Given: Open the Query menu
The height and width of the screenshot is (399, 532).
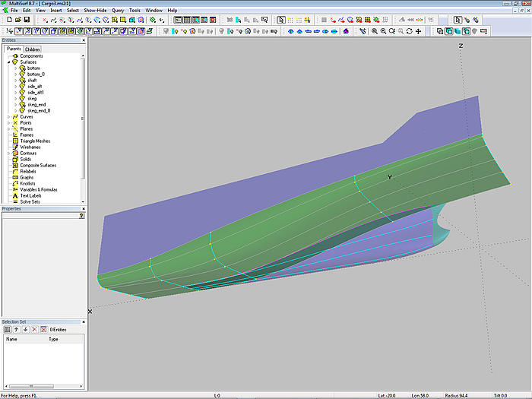Looking at the screenshot, I should point(117,11).
